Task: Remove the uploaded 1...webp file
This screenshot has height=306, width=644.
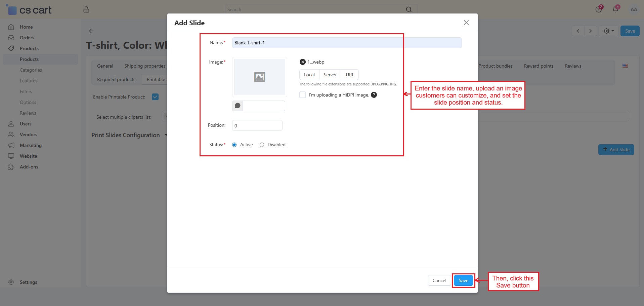Action: (x=302, y=62)
